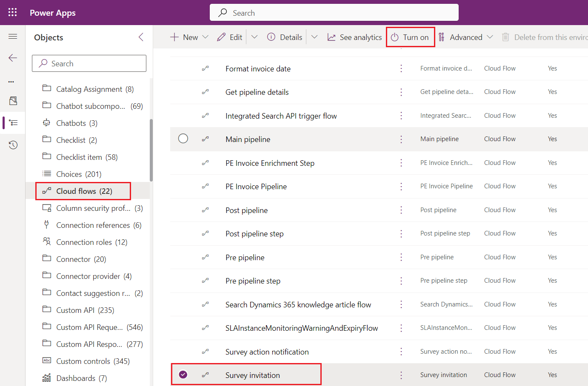Image resolution: width=588 pixels, height=386 pixels.
Task: Select Choices (201) object type
Action: click(72, 174)
